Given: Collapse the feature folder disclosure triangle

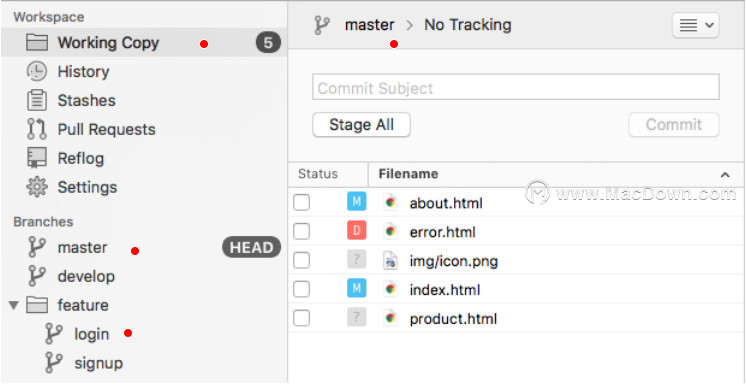Looking at the screenshot, I should [x=14, y=305].
